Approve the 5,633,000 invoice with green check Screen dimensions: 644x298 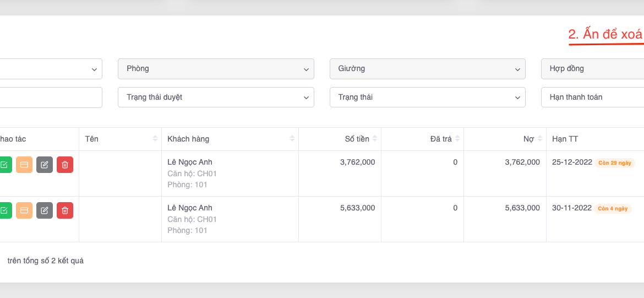pyautogui.click(x=4, y=210)
